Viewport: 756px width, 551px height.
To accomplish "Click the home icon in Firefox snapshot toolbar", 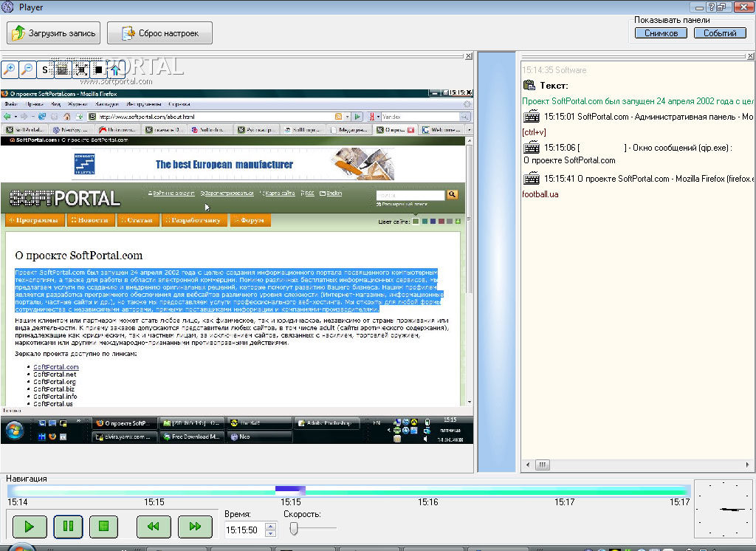I will 67,116.
